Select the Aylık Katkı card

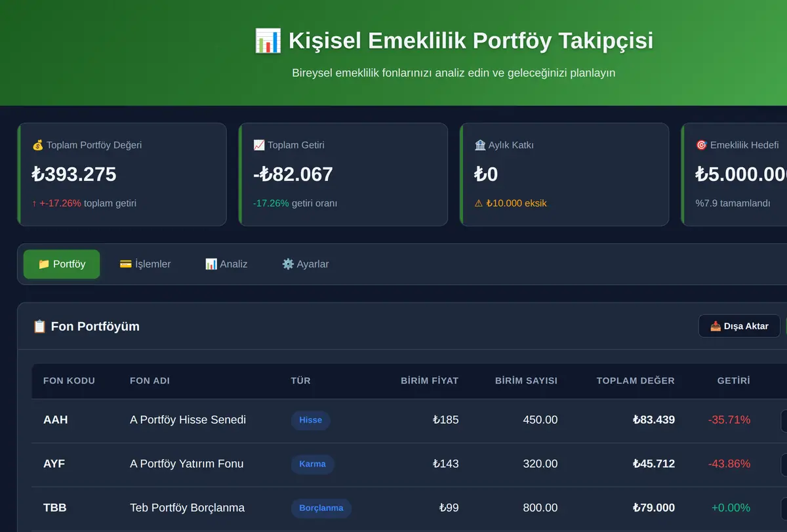pos(565,174)
